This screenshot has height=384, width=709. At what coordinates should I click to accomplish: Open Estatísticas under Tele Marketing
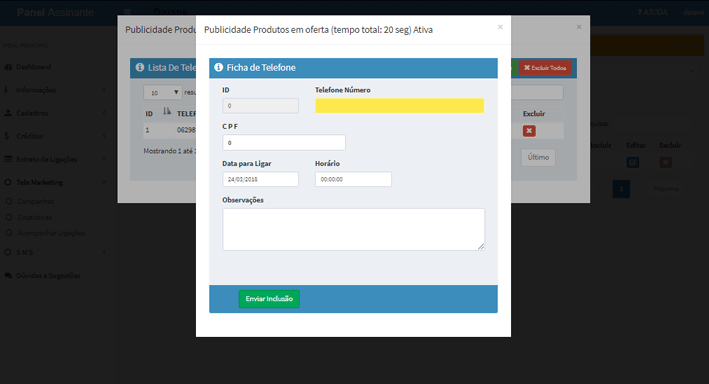coord(34,218)
